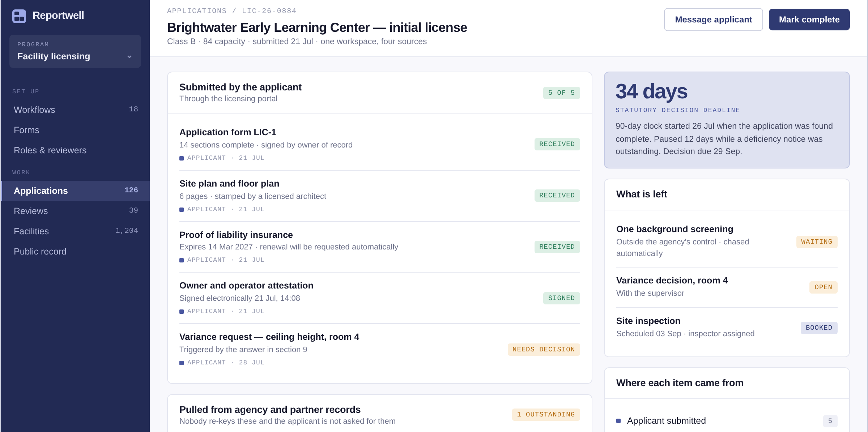Click the Applicant submitted color swatch legend
Viewport: 868px width, 432px height.
618,421
